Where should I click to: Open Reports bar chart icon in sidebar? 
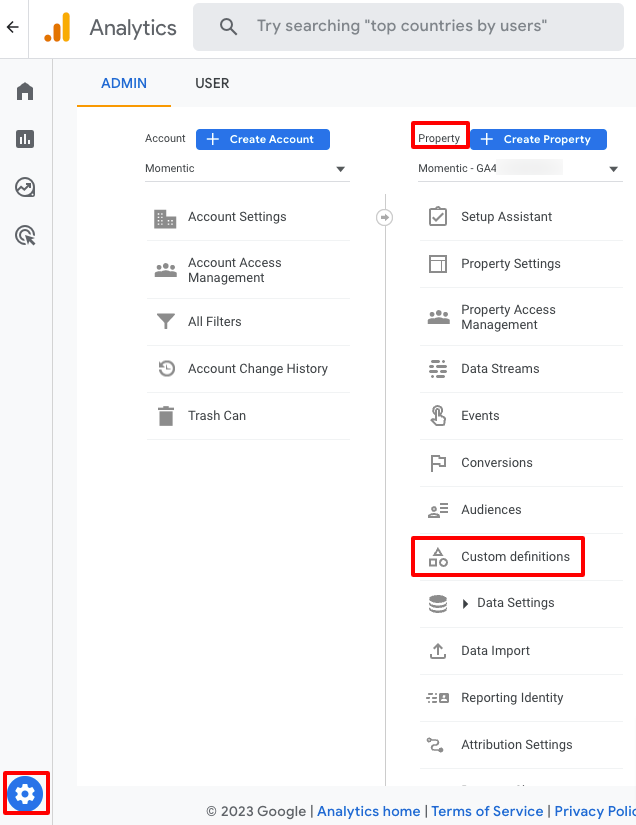(x=25, y=139)
